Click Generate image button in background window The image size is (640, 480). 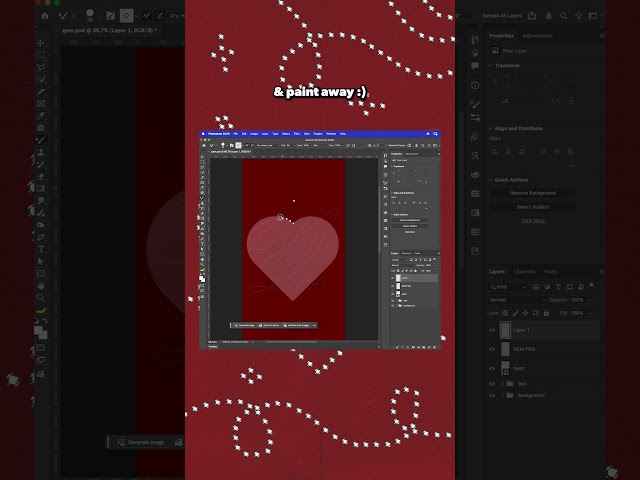click(141, 442)
